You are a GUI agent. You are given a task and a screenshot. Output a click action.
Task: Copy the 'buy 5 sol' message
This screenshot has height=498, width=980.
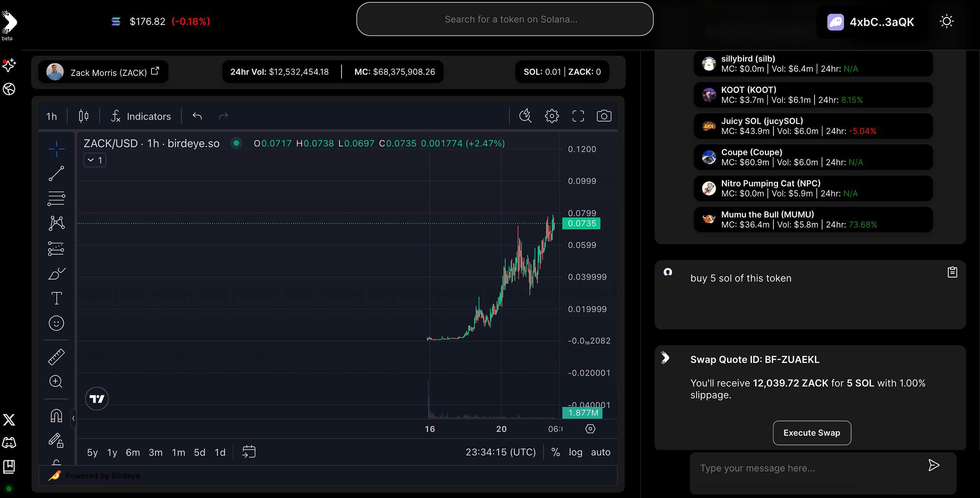coord(952,272)
